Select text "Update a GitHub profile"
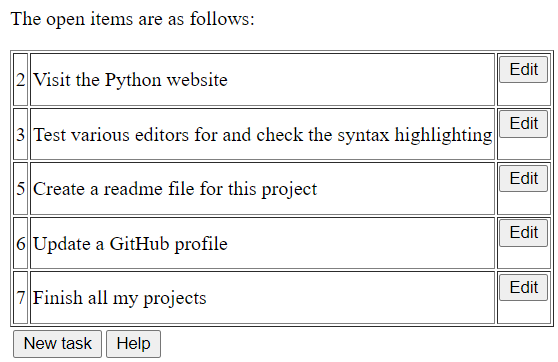 click(130, 244)
